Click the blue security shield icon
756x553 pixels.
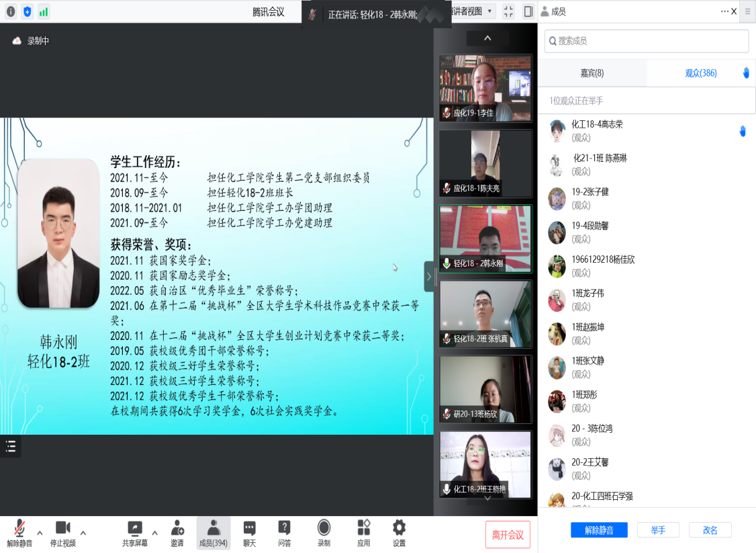27,11
